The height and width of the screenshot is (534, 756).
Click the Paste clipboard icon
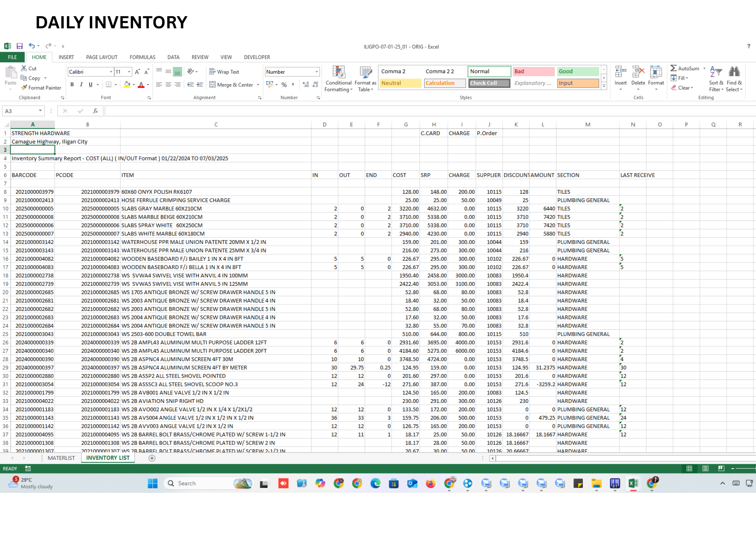11,73
